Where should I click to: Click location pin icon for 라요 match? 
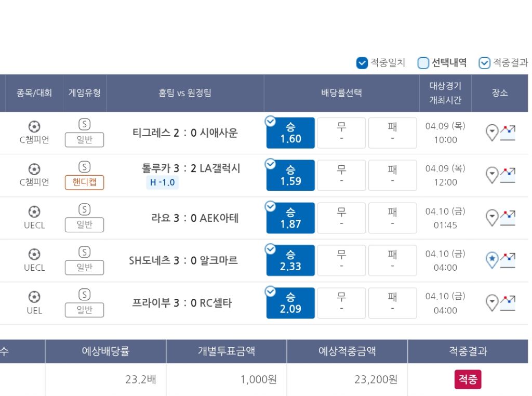click(492, 218)
